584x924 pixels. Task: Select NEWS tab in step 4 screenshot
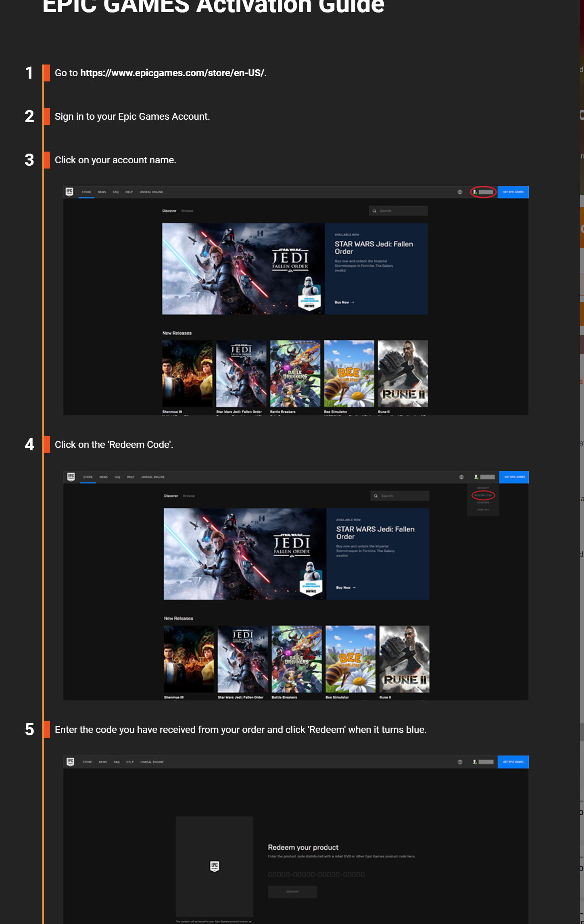[104, 477]
